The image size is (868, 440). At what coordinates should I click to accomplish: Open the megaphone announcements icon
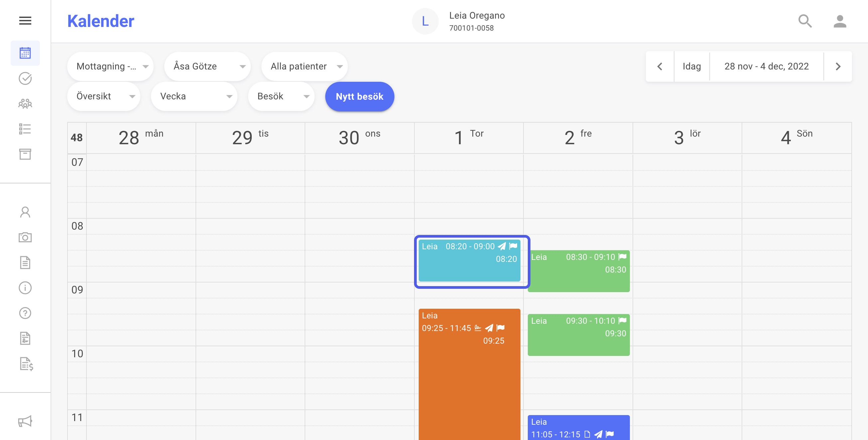pos(25,421)
